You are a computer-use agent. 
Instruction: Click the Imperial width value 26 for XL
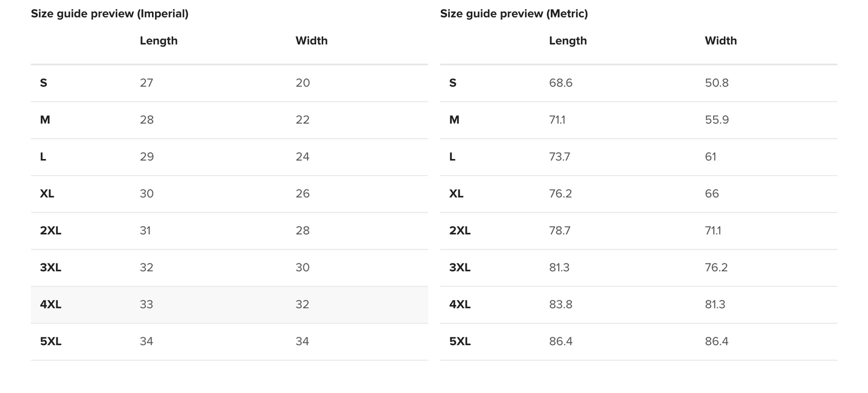pos(303,194)
